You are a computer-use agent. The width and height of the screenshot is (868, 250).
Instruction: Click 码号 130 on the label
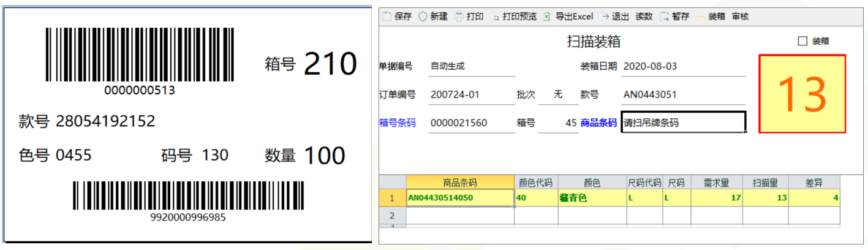tap(195, 156)
